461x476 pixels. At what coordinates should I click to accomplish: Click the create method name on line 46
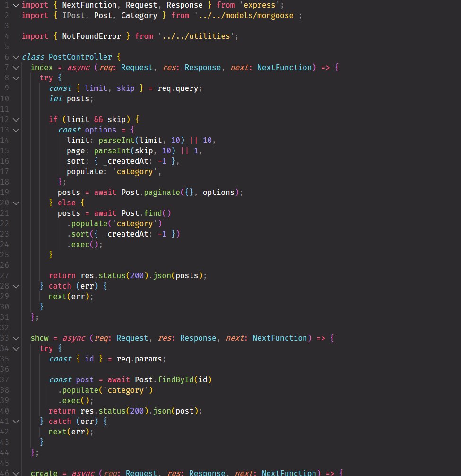point(44,473)
